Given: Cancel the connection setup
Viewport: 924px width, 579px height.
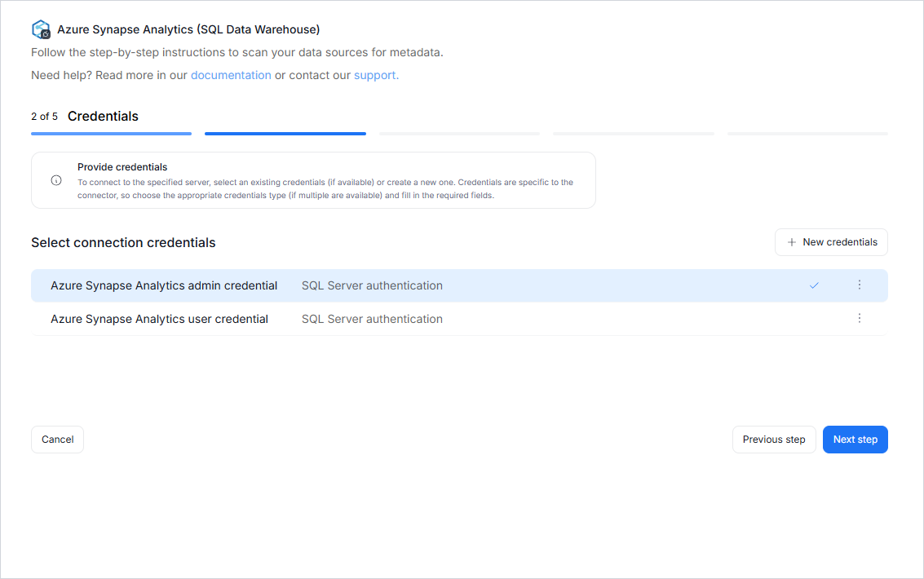Looking at the screenshot, I should click(x=57, y=440).
